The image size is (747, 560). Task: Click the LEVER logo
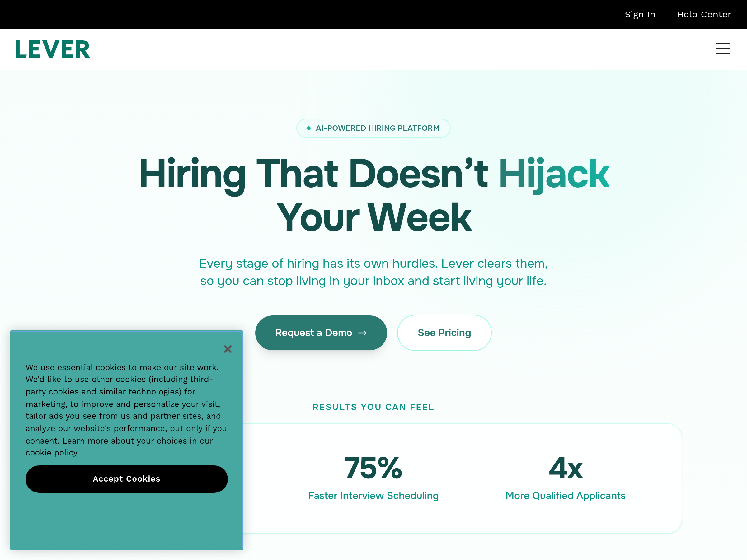pyautogui.click(x=53, y=49)
